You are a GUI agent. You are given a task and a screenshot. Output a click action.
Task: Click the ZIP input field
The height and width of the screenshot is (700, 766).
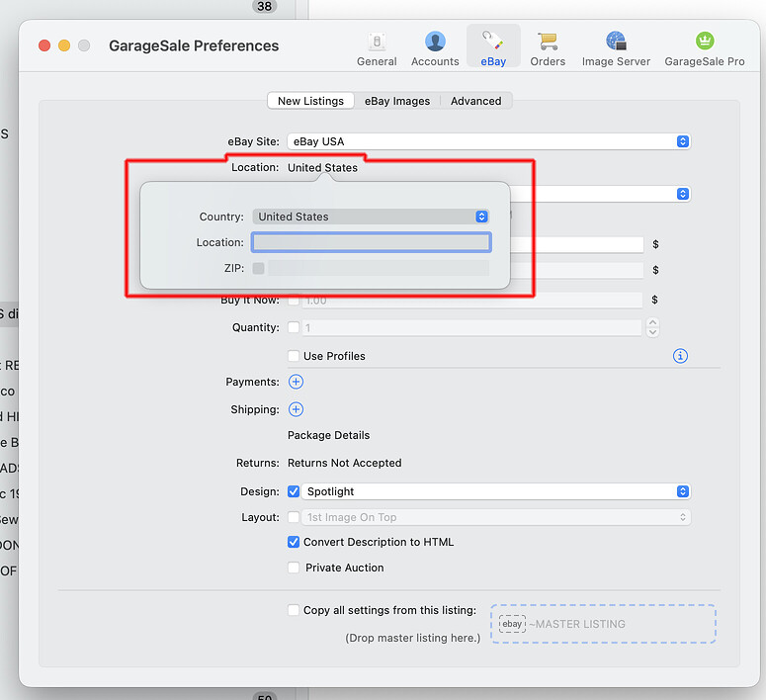[x=379, y=268]
